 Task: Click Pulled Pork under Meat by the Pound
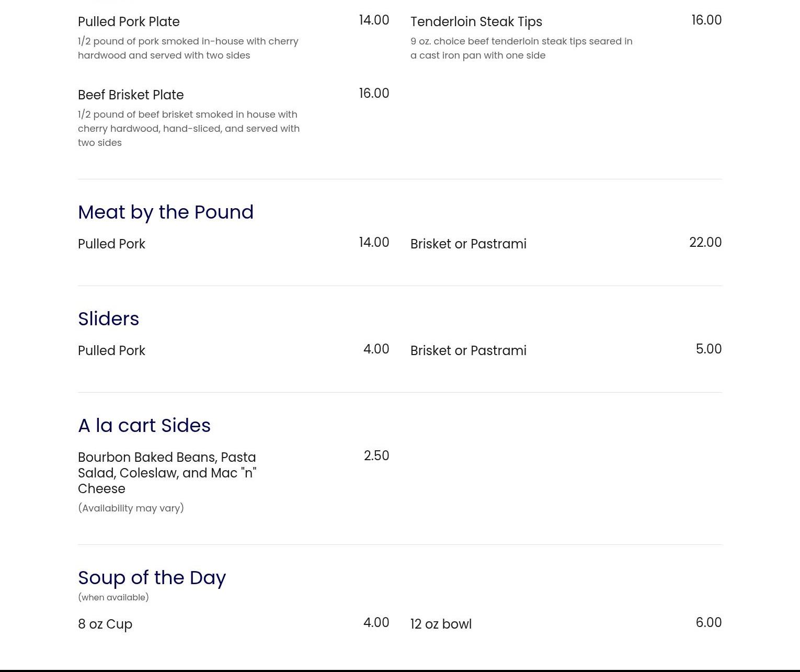(111, 244)
